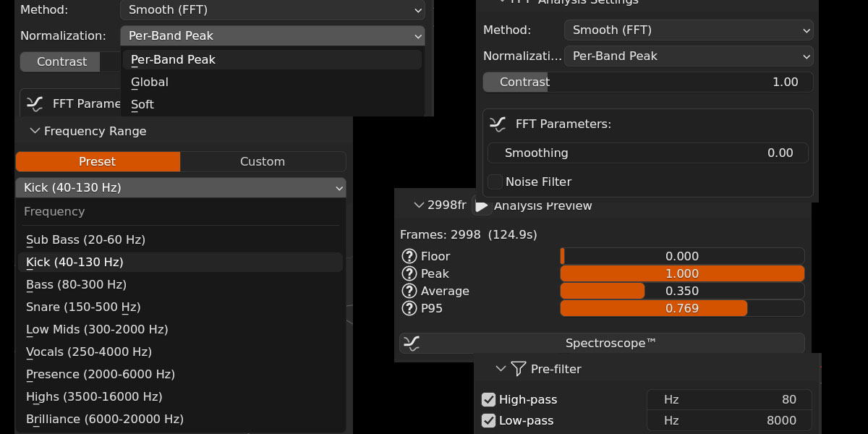Screen dimensions: 868x434
Task: Click the Low-pass Hz field showing 8000
Action: (729, 420)
